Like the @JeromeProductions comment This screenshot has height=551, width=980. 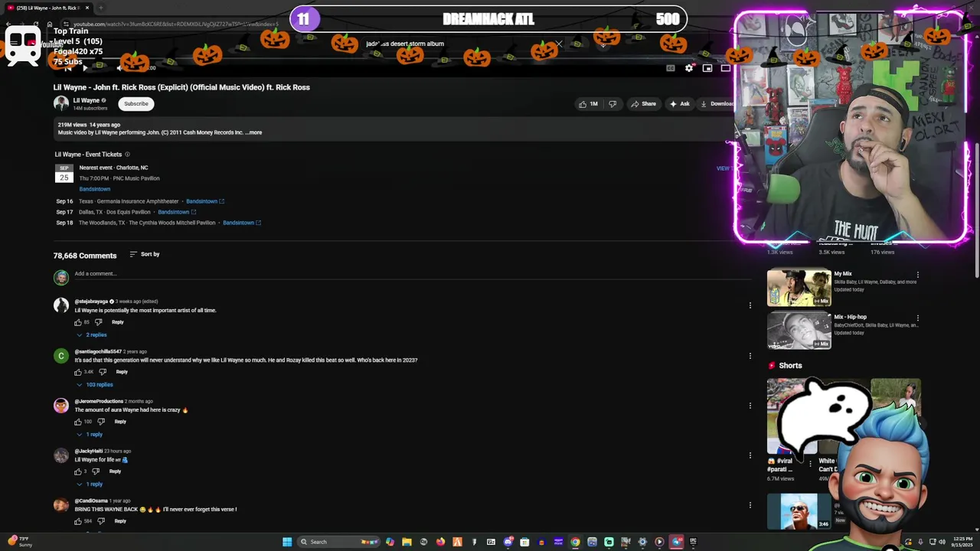coord(77,422)
